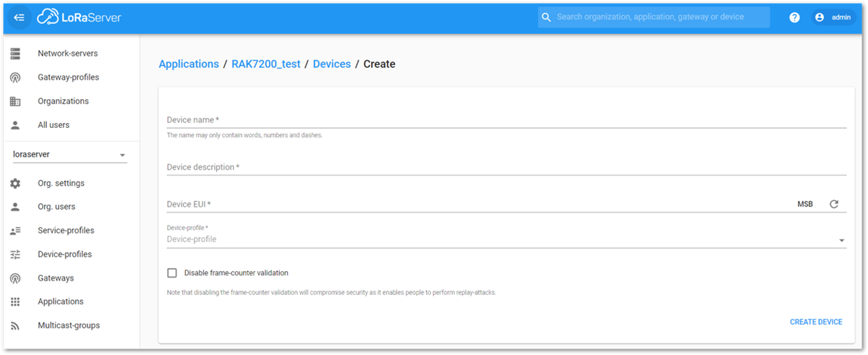Screen dimensions: 868x355
Task: Go to Devices breadcrumb link
Action: (332, 64)
